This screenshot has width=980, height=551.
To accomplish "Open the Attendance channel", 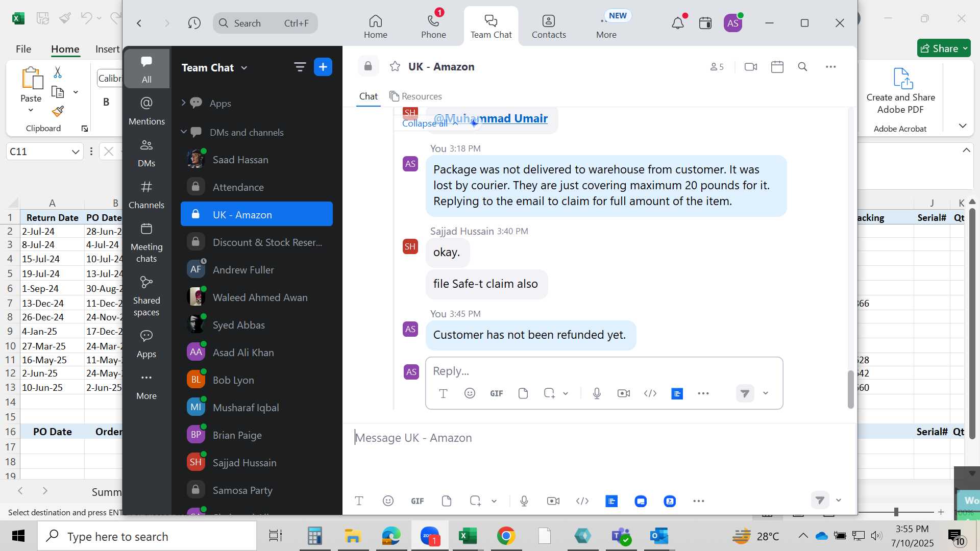I will (x=257, y=187).
